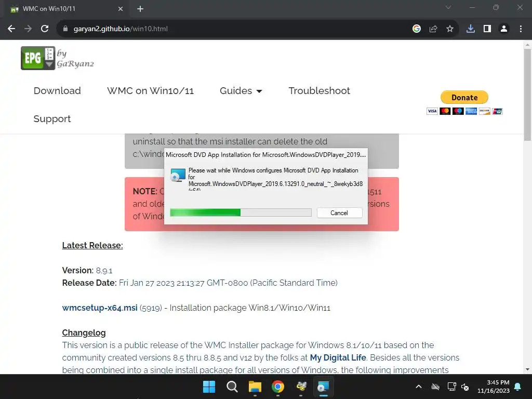Click the EPG GaRyan2 logo
This screenshot has height=399, width=532.
57,58
